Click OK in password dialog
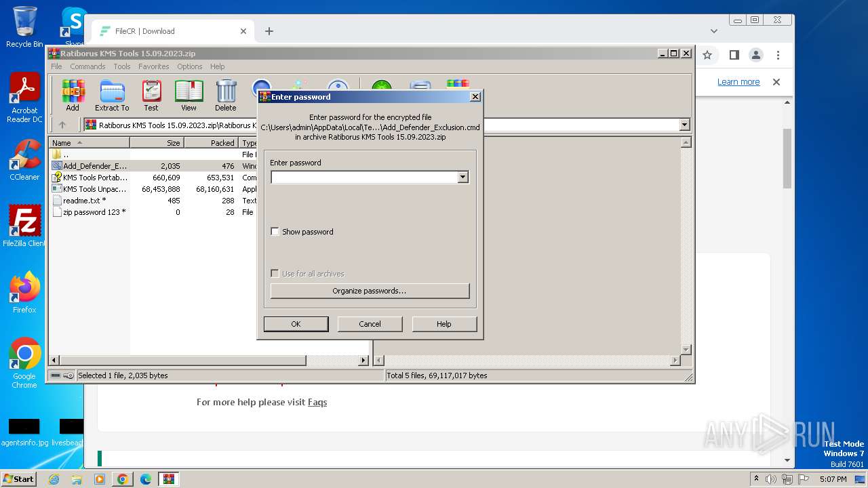This screenshot has height=488, width=868. point(296,324)
